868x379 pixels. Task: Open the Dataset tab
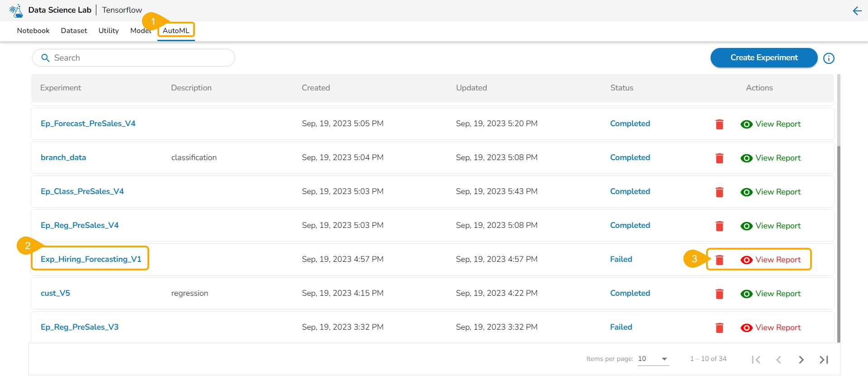[74, 31]
